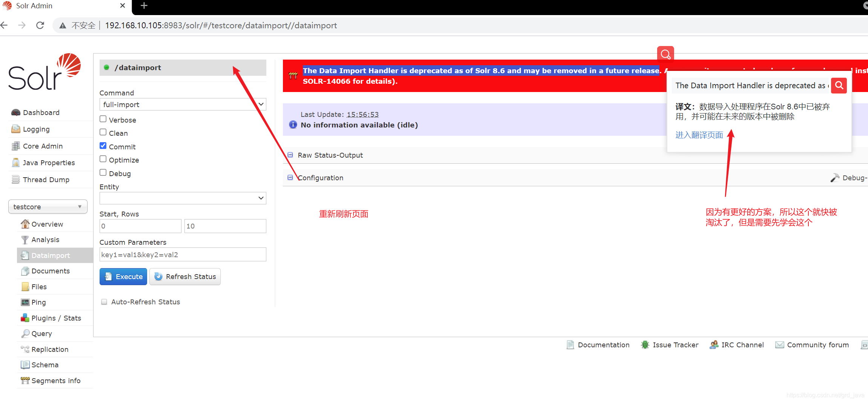Click the Last Update time 15:56:53
This screenshot has width=868, height=402.
[363, 114]
